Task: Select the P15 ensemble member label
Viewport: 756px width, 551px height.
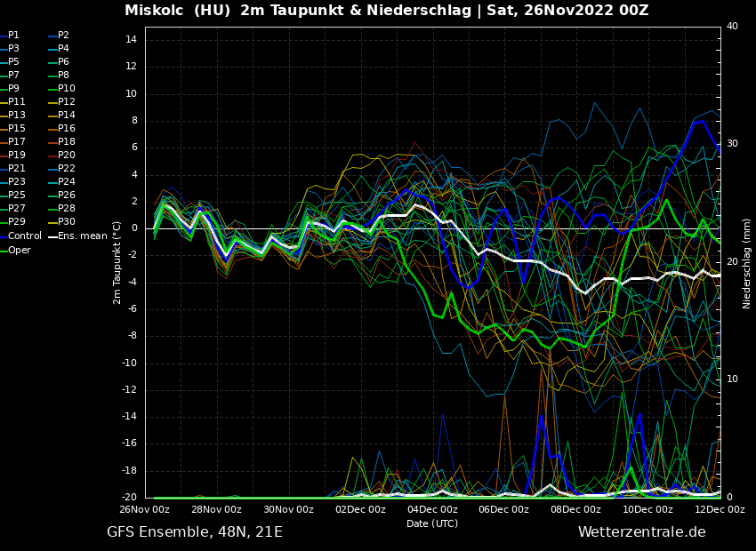Action: (17, 129)
